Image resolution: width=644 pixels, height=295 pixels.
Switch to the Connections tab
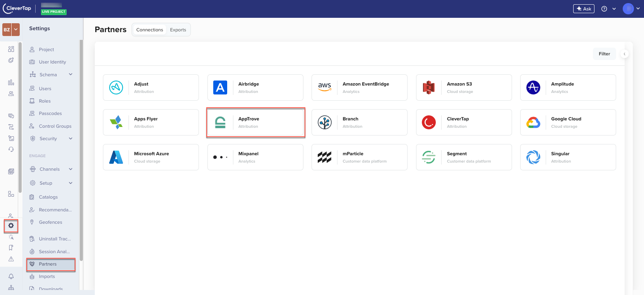[x=149, y=30]
